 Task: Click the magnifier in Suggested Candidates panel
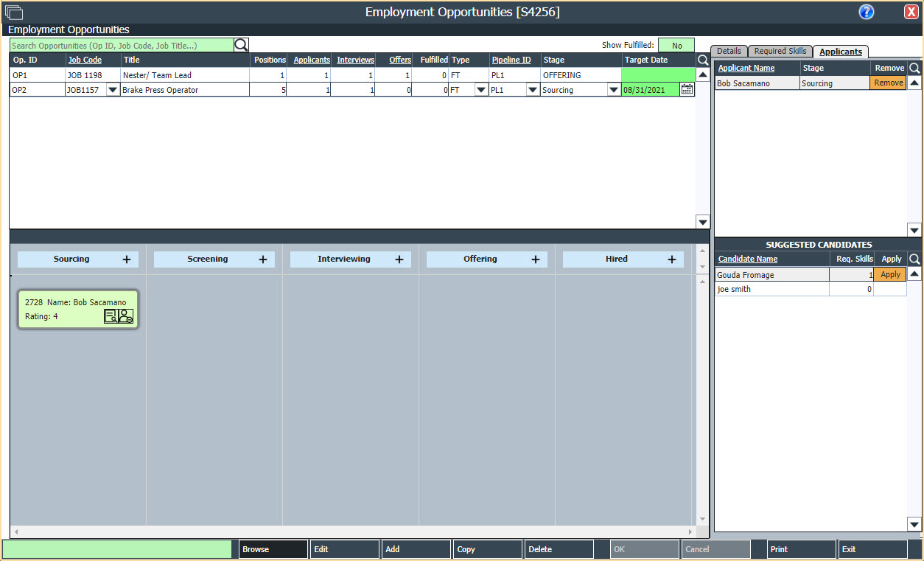(914, 259)
